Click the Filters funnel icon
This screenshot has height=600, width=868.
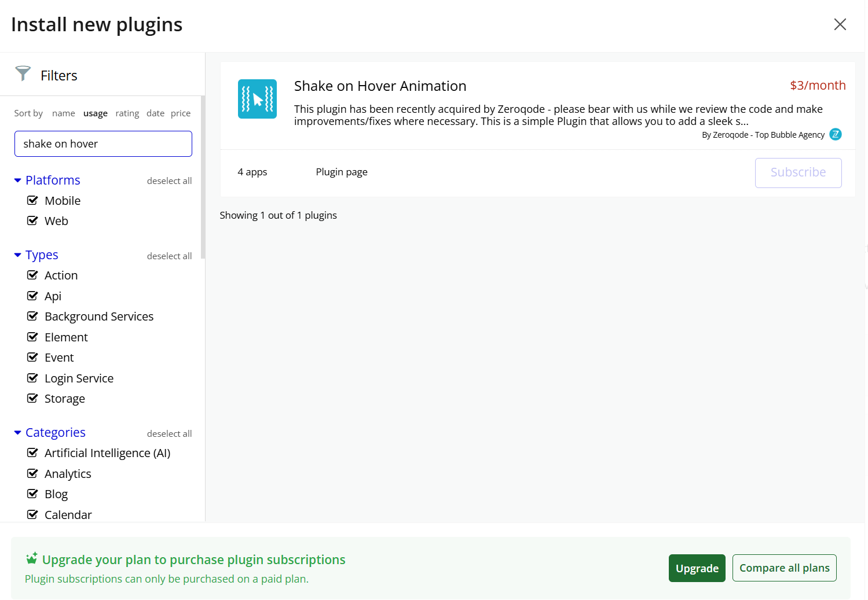pyautogui.click(x=23, y=73)
